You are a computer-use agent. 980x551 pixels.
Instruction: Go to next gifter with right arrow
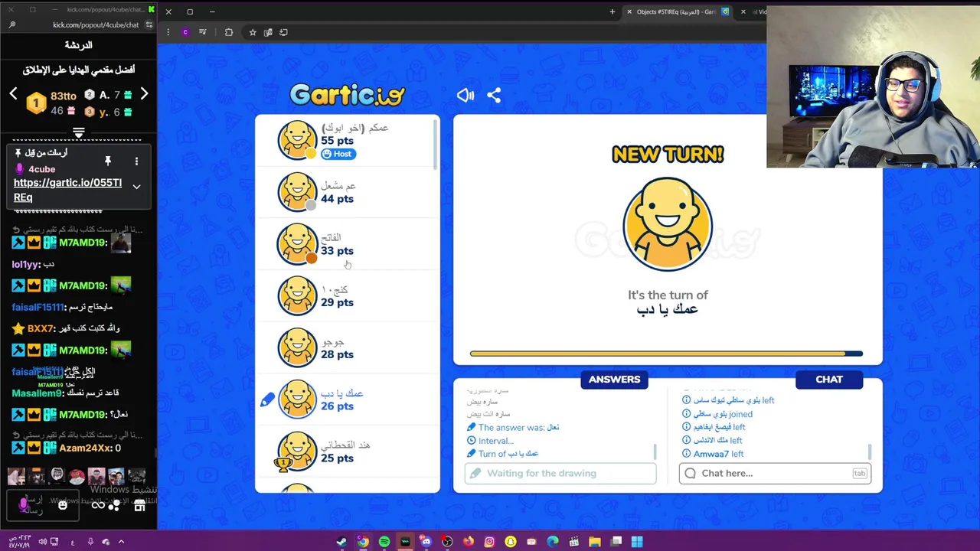pyautogui.click(x=144, y=94)
